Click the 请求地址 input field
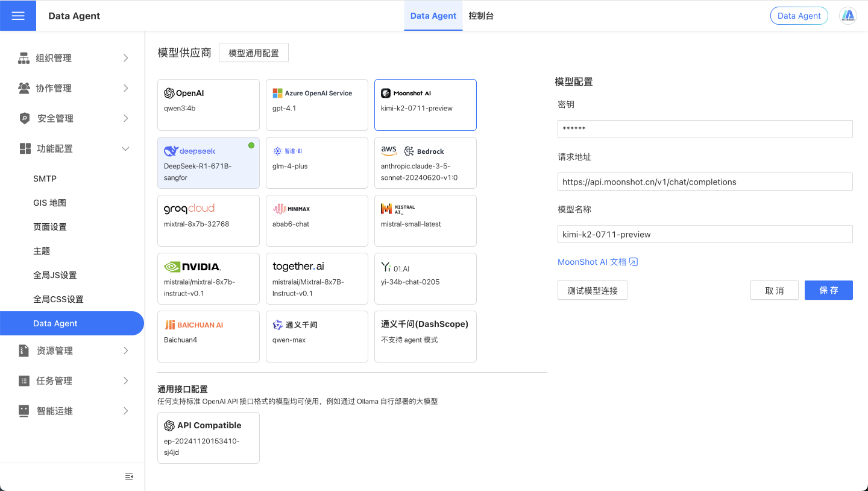The height and width of the screenshot is (491, 868). 705,182
